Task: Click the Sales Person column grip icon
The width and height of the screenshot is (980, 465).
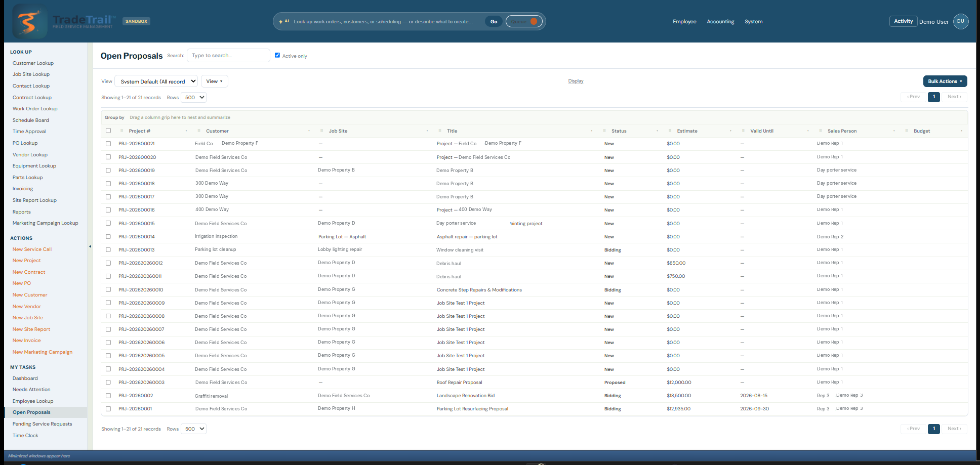Action: tap(821, 131)
